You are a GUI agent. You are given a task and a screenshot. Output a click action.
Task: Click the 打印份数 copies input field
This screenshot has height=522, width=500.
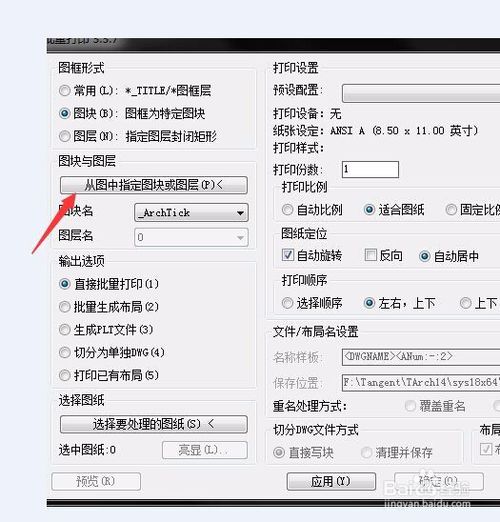coord(370,169)
